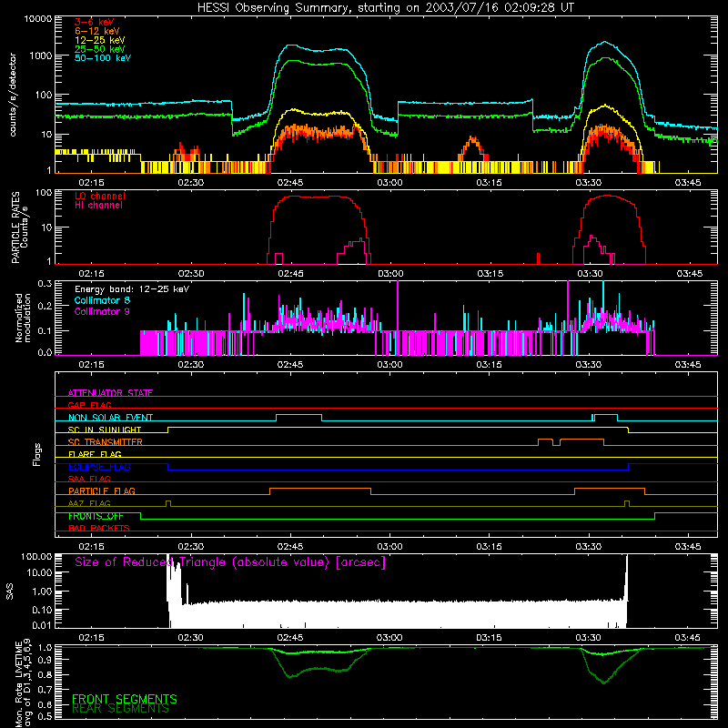The width and height of the screenshot is (728, 728).
Task: Click the ATTENUATOR STATE flag label
Action: pos(110,393)
